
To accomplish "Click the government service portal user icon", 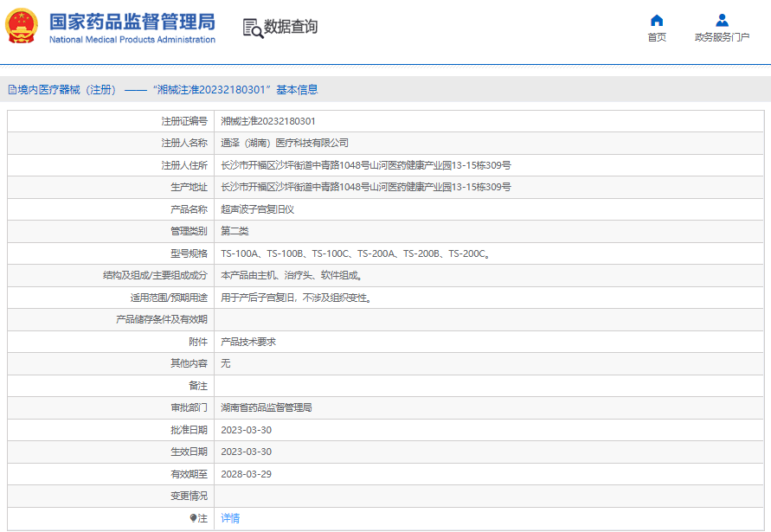I will click(722, 20).
